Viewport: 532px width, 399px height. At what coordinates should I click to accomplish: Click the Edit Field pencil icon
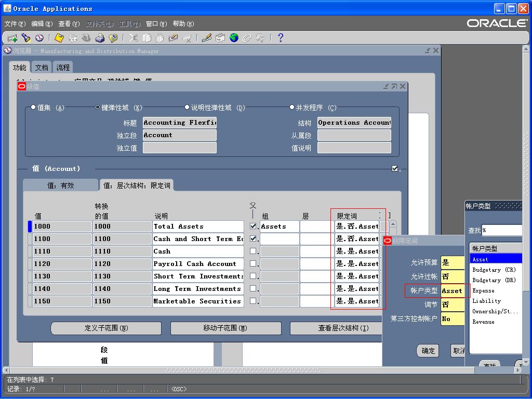[x=207, y=38]
